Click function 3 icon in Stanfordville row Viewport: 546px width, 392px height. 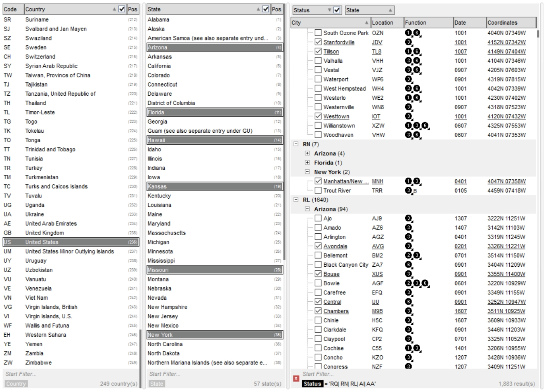[x=408, y=42]
